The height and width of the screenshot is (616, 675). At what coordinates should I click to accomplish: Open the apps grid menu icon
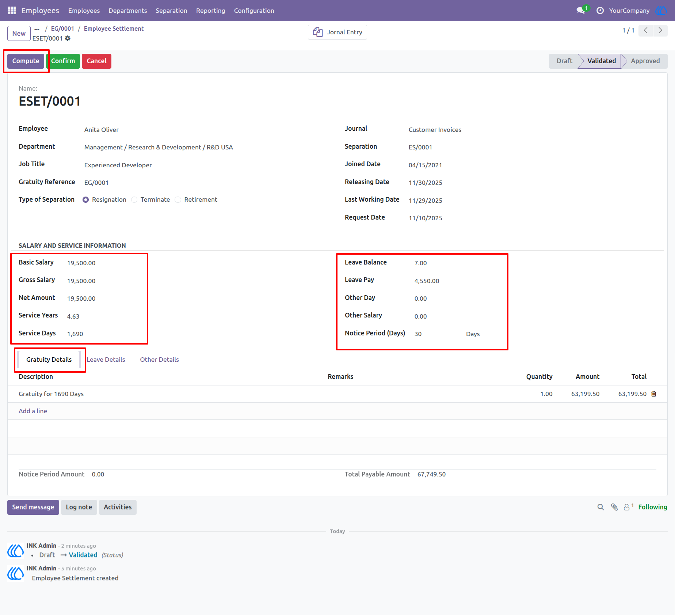pos(12,11)
